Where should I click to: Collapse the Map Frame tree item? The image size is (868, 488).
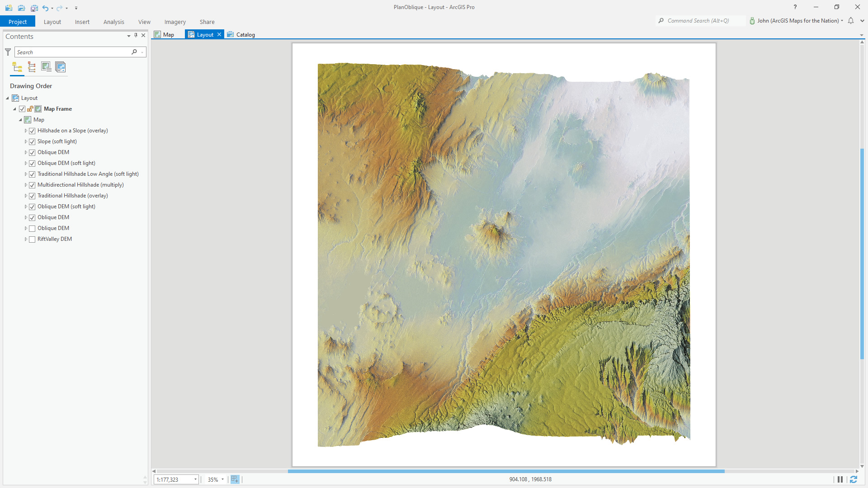(14, 109)
